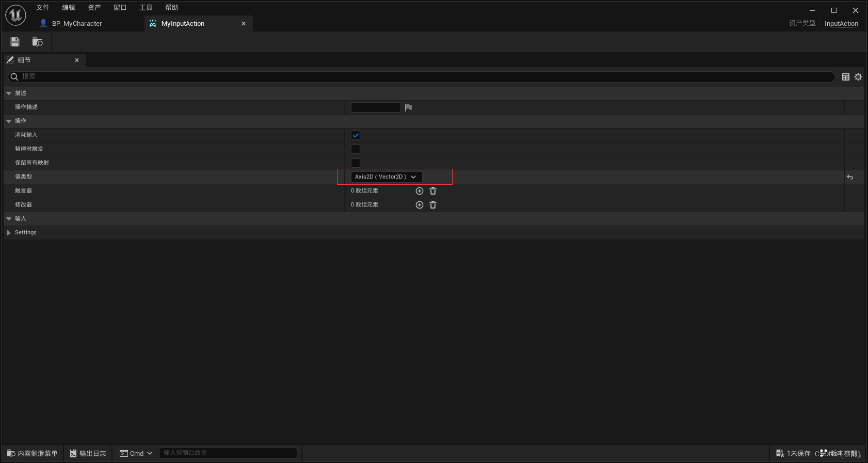Viewport: 868px width, 463px height.
Task: Enable the 保留所有映射 checkbox
Action: click(356, 163)
